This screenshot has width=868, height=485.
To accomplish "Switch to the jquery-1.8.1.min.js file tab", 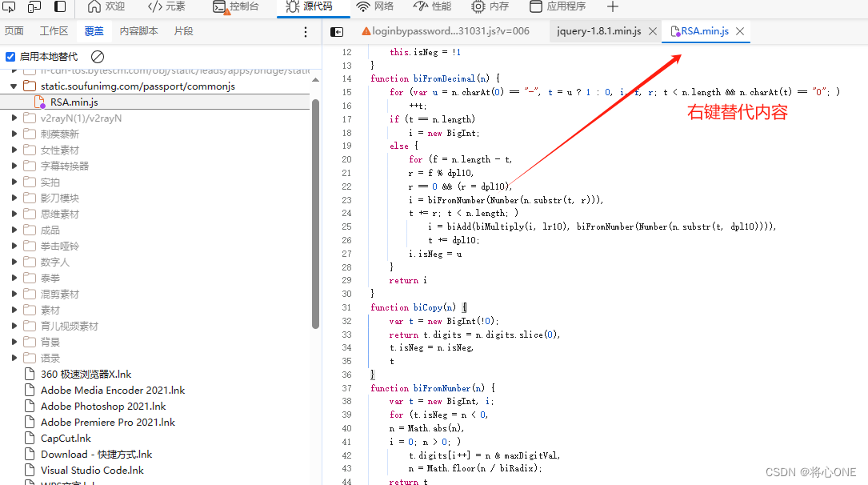I will pos(599,31).
